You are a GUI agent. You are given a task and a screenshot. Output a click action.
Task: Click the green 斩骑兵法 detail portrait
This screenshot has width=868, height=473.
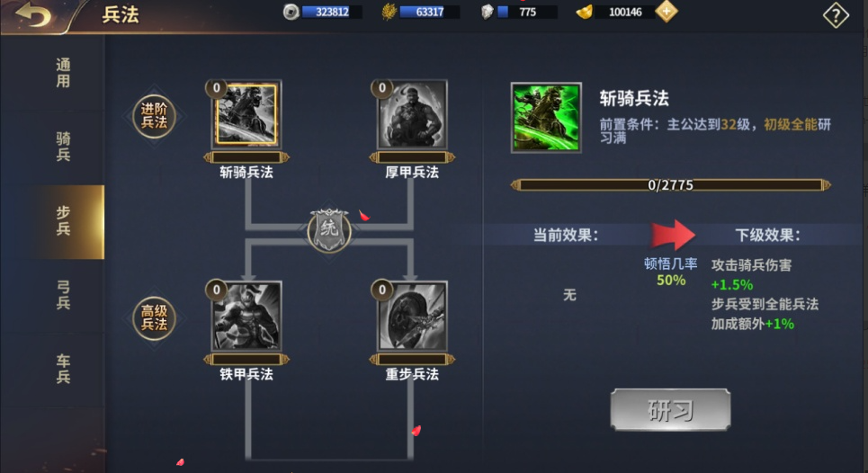pyautogui.click(x=546, y=117)
